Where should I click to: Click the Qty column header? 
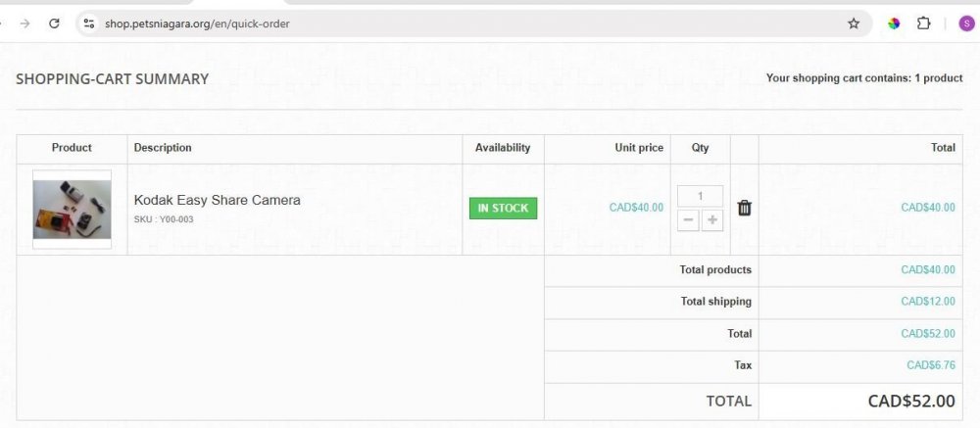point(700,148)
